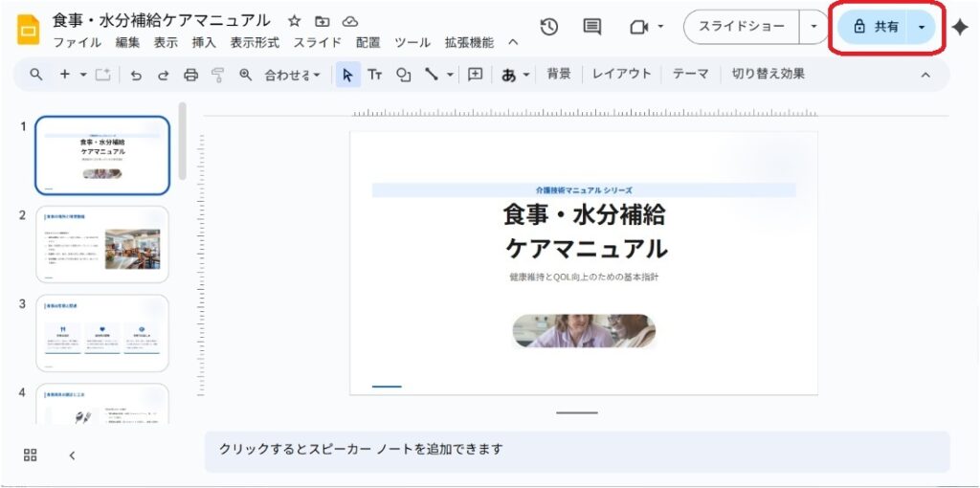This screenshot has width=980, height=488.
Task: Open the 挿入 menu
Action: point(204,43)
